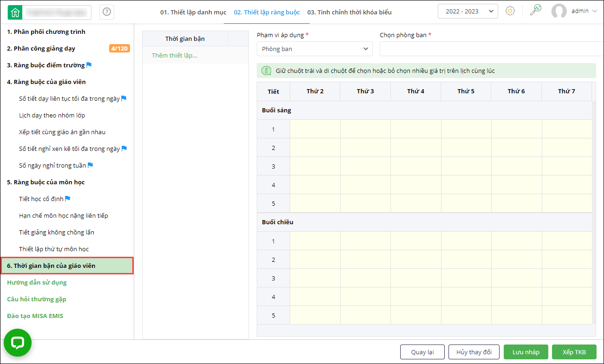Screen dimensions: 604x364
Task: Click the Chọn phòng ban input field
Action: point(491,49)
